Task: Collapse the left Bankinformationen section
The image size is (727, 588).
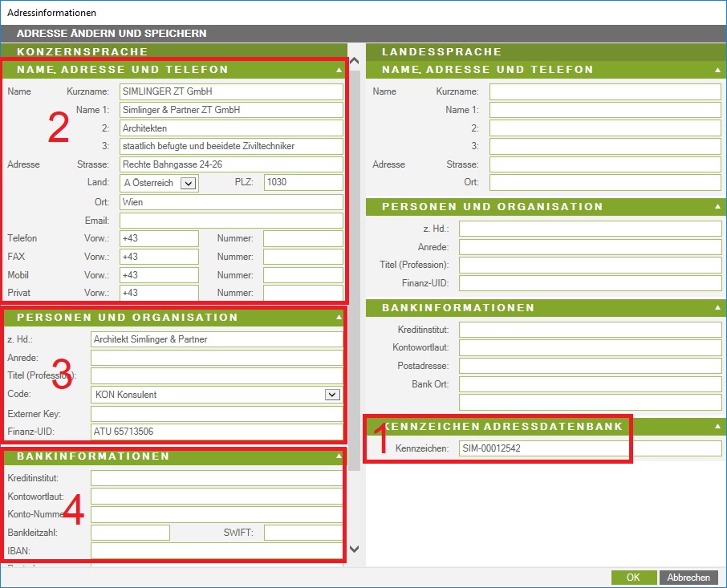Action: point(339,456)
